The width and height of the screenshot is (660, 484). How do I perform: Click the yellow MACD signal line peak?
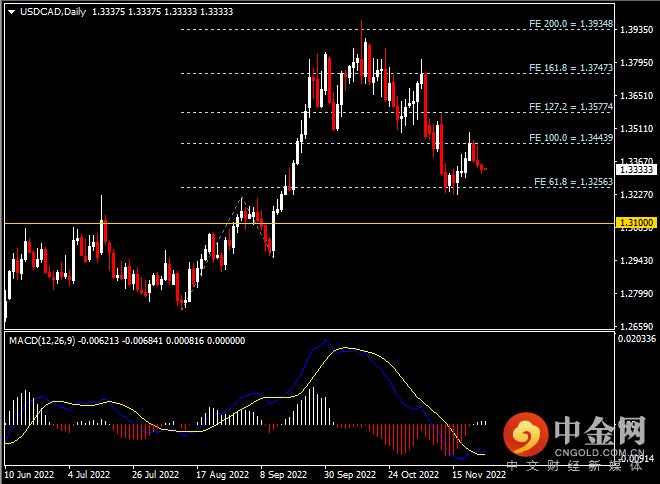click(347, 348)
